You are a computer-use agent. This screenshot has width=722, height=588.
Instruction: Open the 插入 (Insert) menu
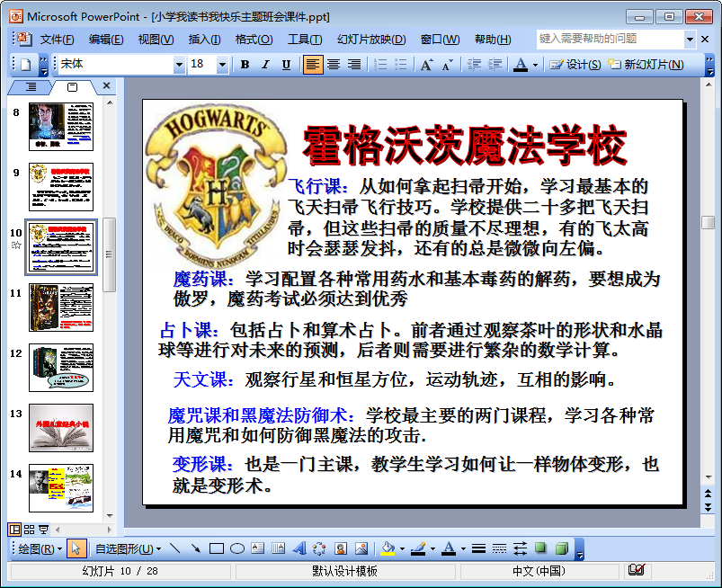(x=204, y=40)
